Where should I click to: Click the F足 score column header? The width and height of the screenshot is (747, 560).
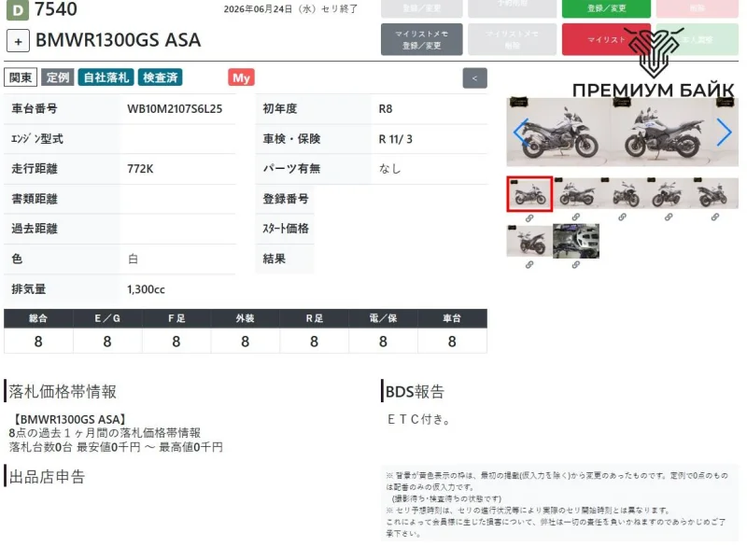coord(176,318)
